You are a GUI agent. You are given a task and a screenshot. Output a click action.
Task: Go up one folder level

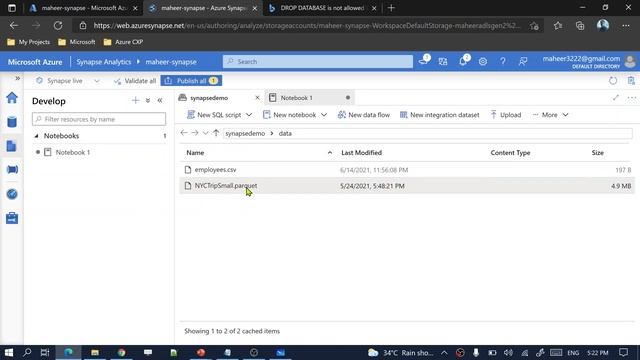[216, 133]
